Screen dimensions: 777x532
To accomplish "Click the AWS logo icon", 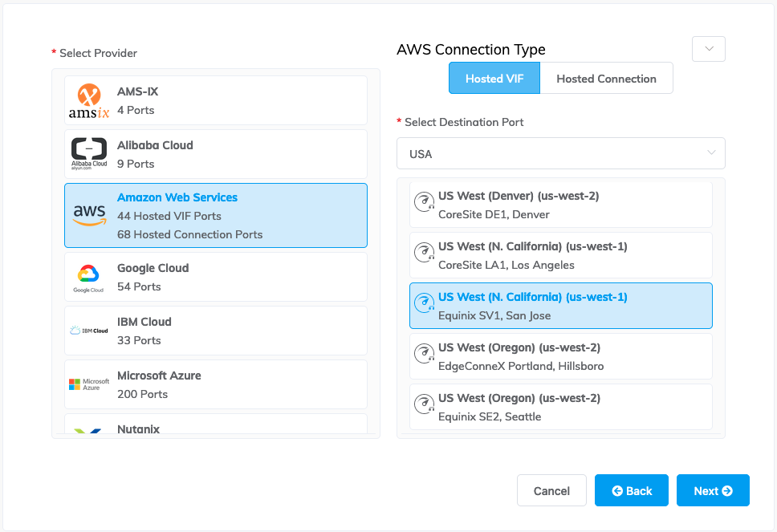I will click(x=89, y=215).
